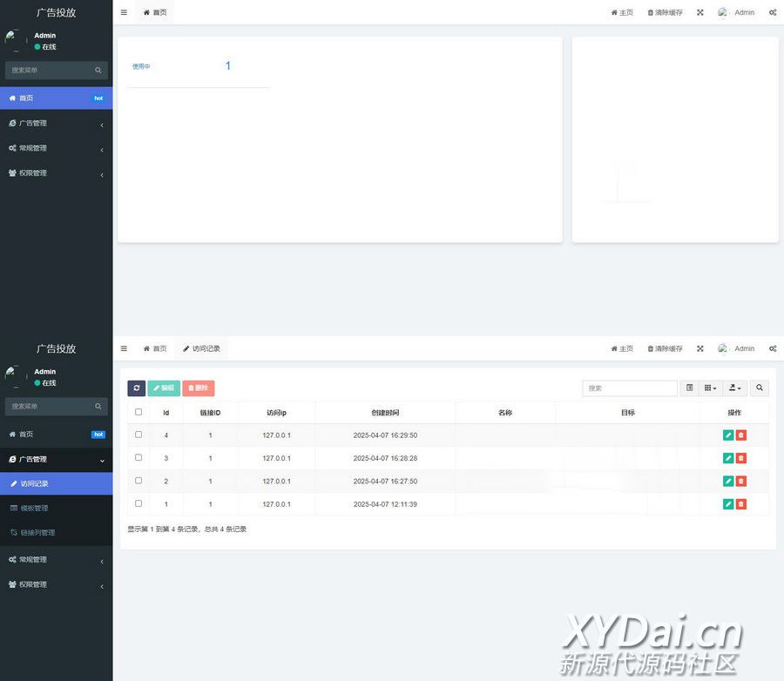Click the green edit icon for row Id 2
The image size is (784, 681).
pyautogui.click(x=728, y=481)
